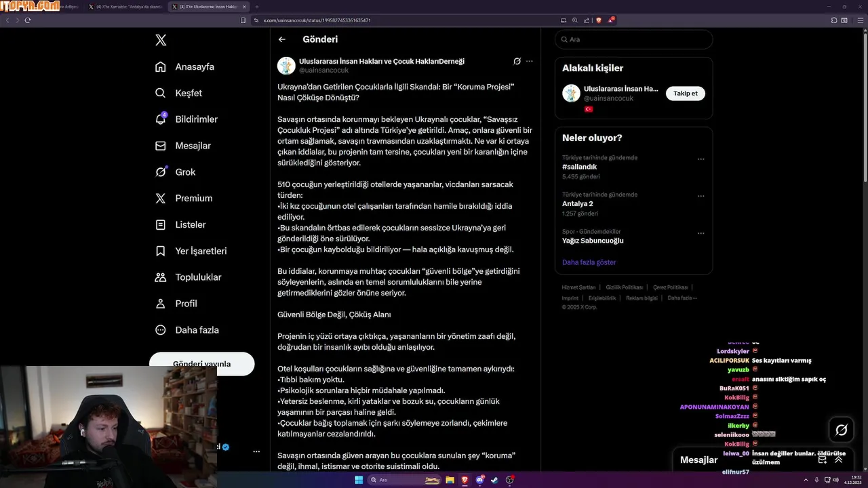Open the Yağız Sabuncuoğlu trend

click(x=593, y=241)
